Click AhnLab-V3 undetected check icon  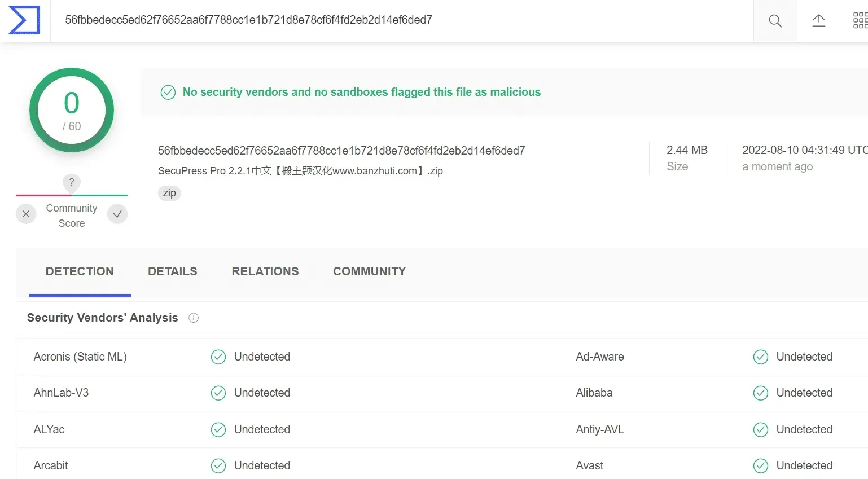coord(218,393)
